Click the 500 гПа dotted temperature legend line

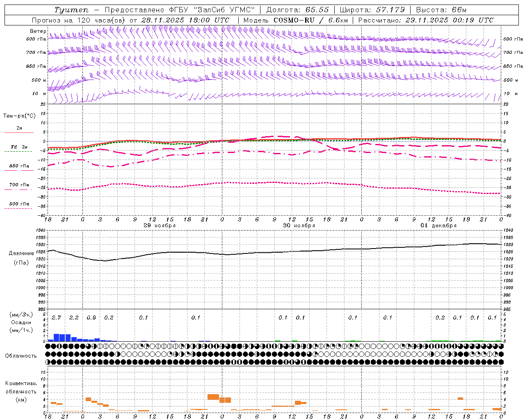[x=18, y=208]
